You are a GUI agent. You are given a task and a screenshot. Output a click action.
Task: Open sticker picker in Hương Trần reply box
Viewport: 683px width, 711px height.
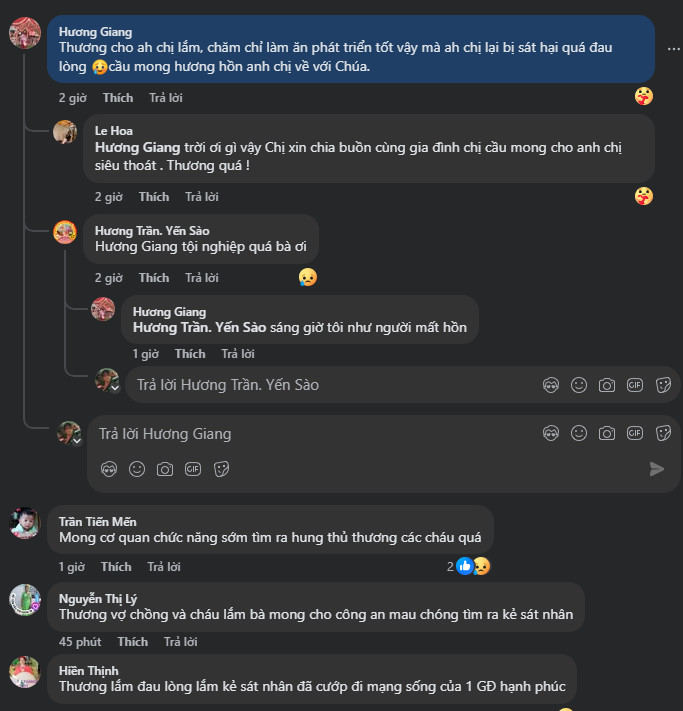[662, 384]
